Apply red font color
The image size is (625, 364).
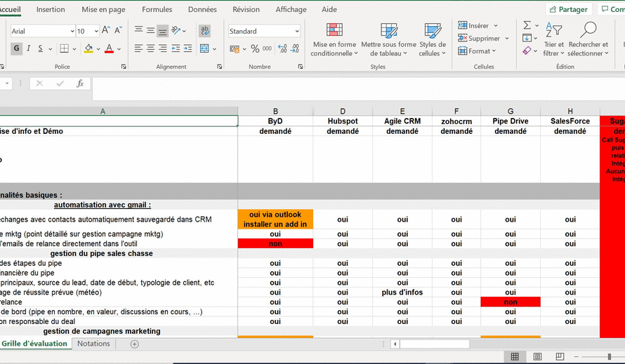click(110, 48)
